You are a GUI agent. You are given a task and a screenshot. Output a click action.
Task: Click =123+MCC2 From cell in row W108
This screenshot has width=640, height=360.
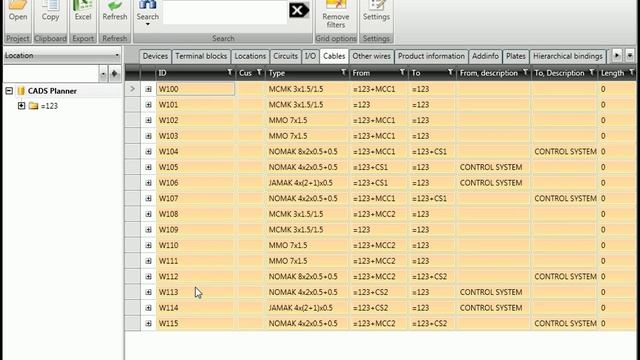coord(374,214)
